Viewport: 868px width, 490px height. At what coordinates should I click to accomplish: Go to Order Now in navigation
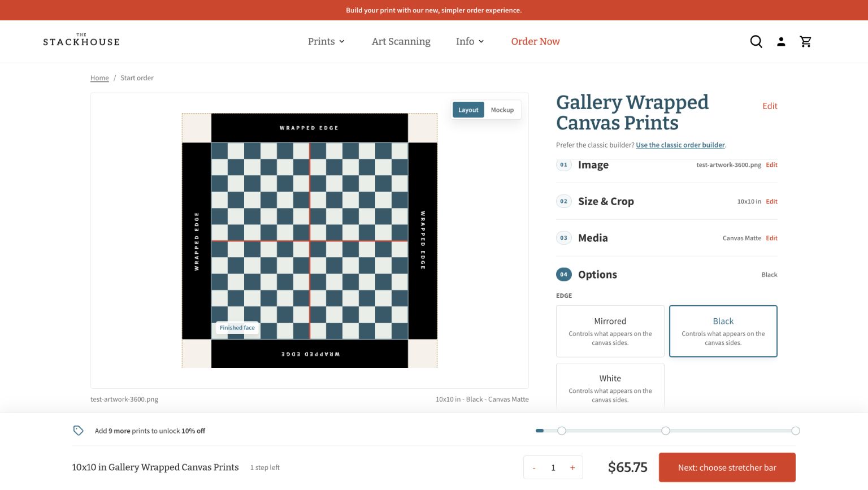[x=535, y=41]
